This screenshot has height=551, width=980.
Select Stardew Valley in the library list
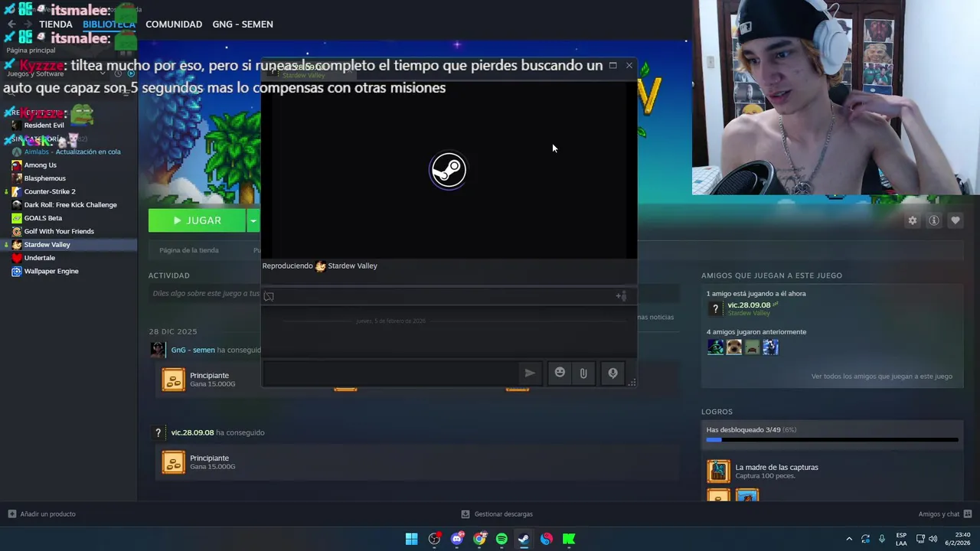click(x=47, y=245)
